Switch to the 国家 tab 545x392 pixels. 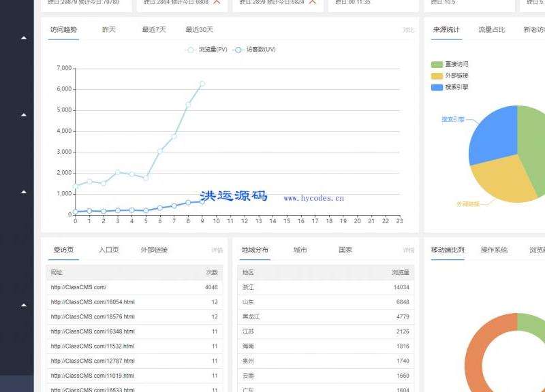click(x=345, y=250)
